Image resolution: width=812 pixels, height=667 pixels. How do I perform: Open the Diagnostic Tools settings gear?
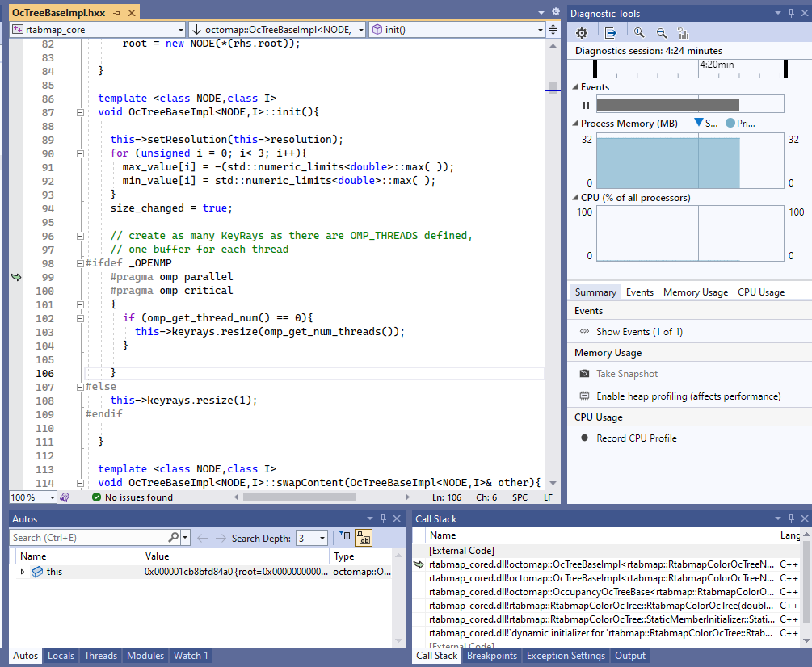pos(581,32)
